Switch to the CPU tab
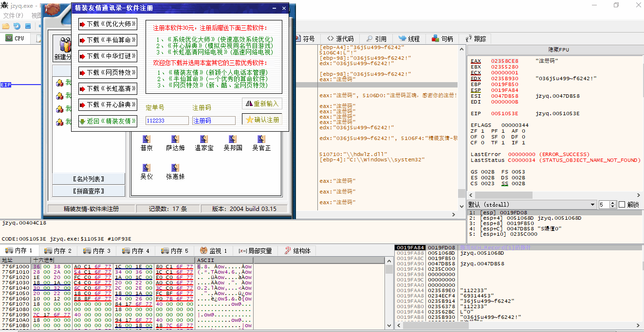 click(x=15, y=38)
